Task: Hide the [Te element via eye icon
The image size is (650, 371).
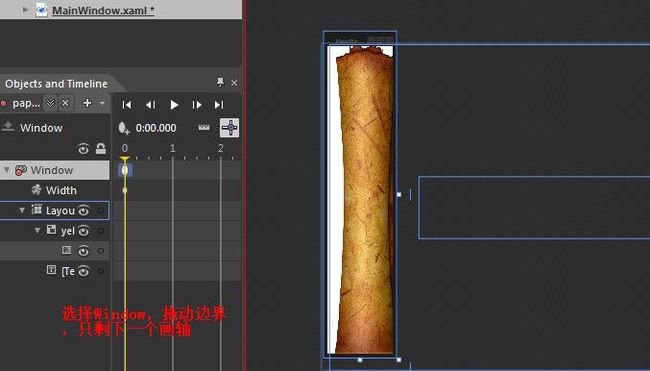Action: coord(83,271)
